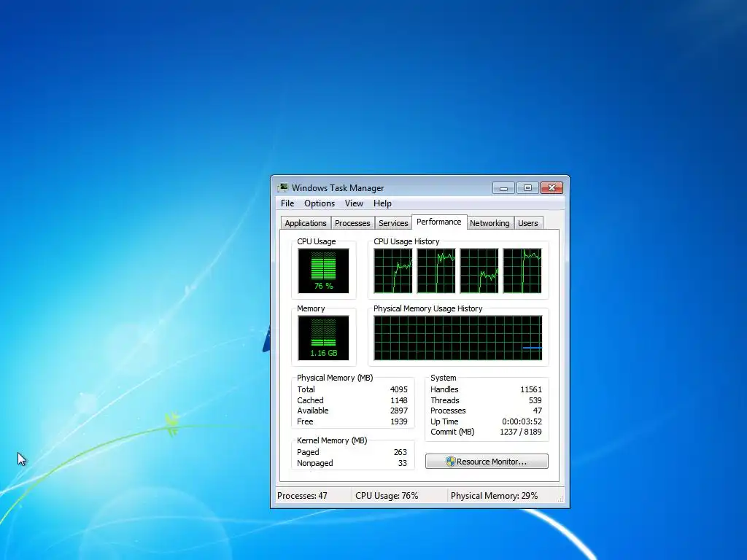Switch to the Processes tab
The image size is (747, 560).
click(352, 223)
